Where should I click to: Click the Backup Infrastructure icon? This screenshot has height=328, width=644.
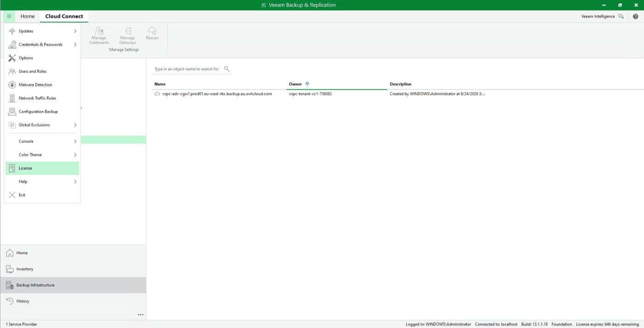click(10, 285)
